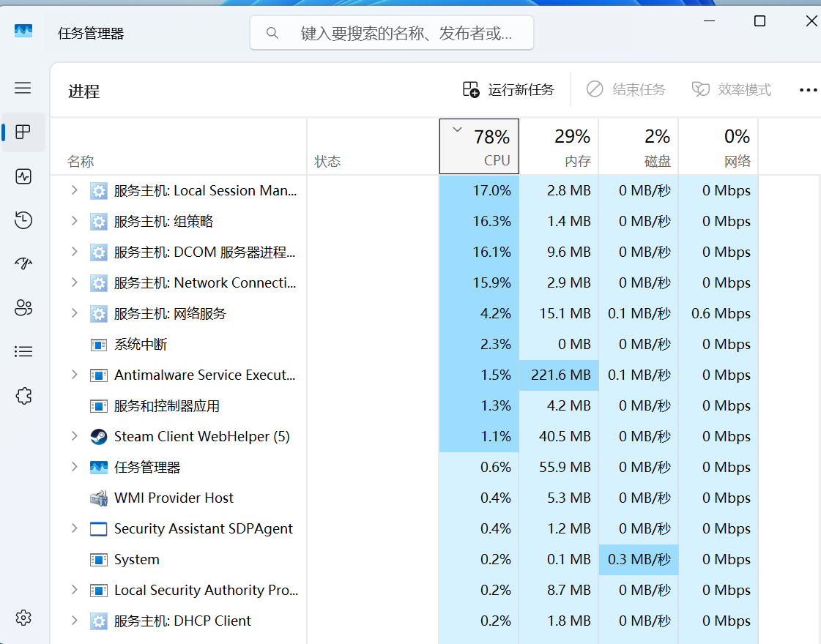Click inside the search processes field
Screen dimensions: 821x644
coord(391,32)
